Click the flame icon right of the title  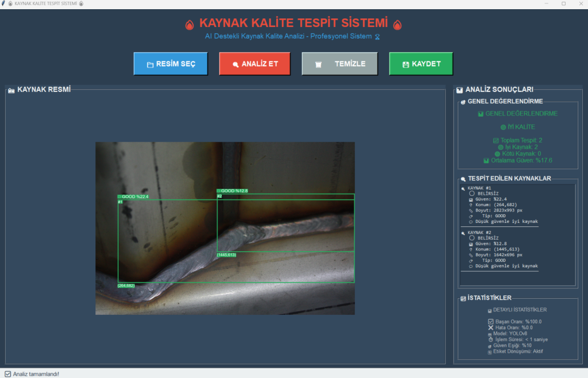click(x=397, y=25)
